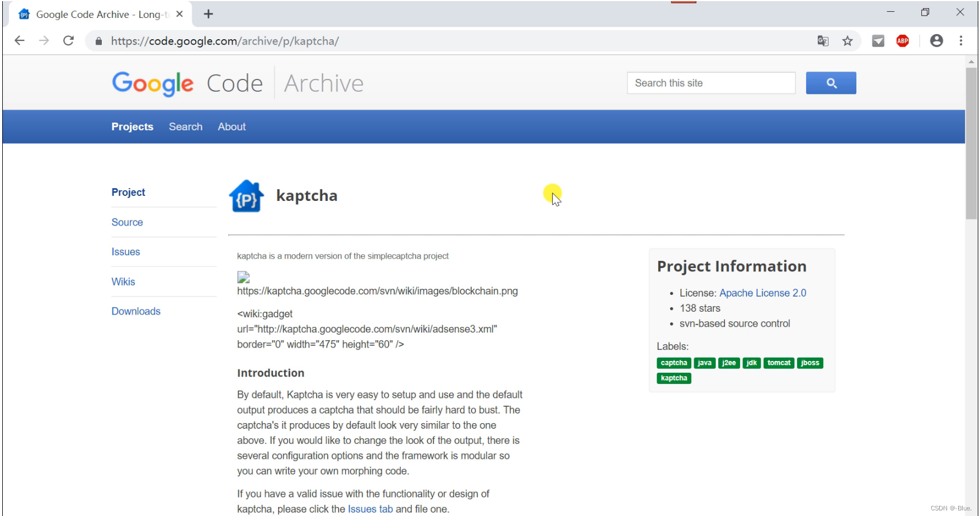Select Project in the sidebar
This screenshot has width=980, height=516.
tap(128, 192)
